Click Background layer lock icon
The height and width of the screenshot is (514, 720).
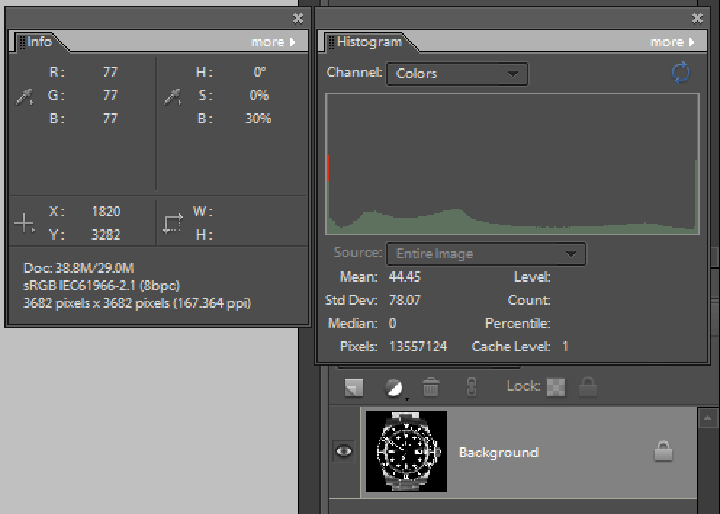tap(663, 451)
